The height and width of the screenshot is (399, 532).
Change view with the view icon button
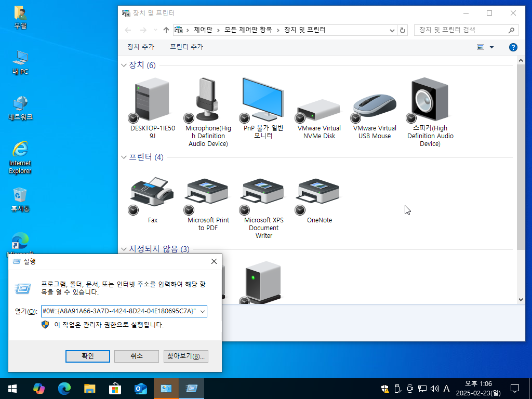(481, 47)
